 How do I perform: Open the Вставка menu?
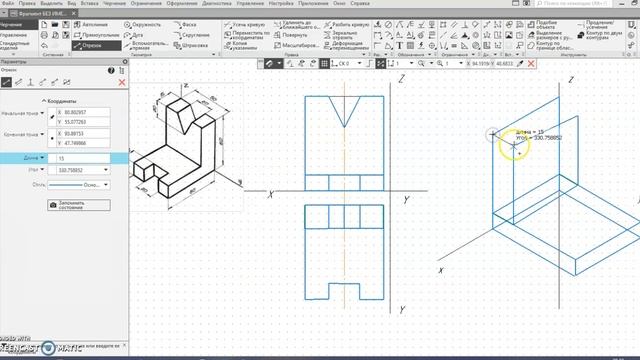[89, 3]
